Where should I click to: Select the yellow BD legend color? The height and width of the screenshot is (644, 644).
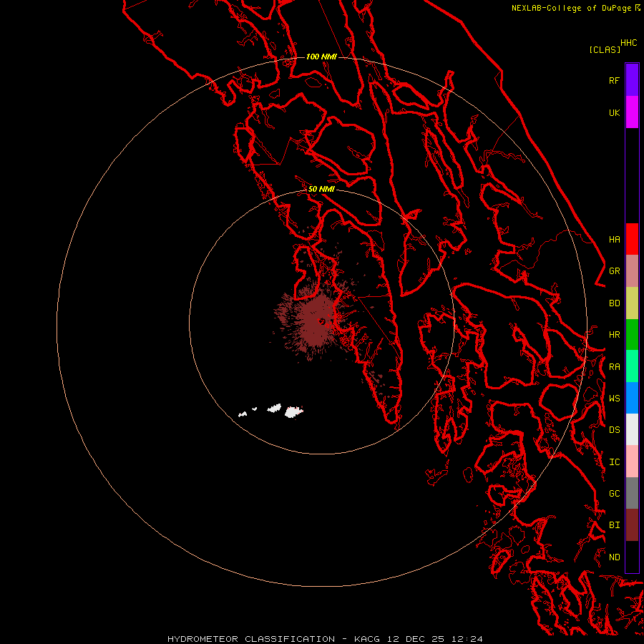[632, 303]
